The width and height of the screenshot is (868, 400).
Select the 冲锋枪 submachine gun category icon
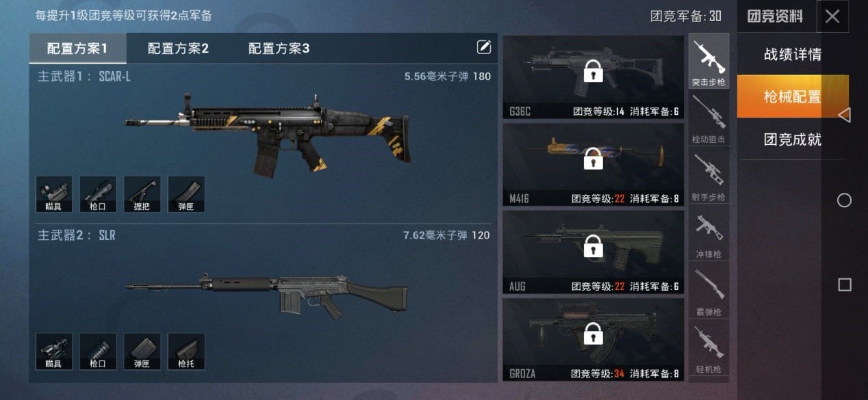point(709,233)
